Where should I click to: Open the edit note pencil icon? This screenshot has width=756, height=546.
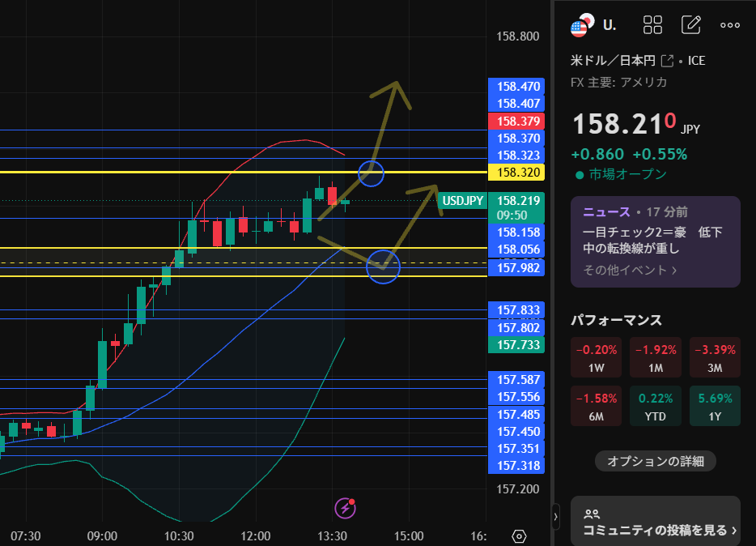pyautogui.click(x=691, y=24)
